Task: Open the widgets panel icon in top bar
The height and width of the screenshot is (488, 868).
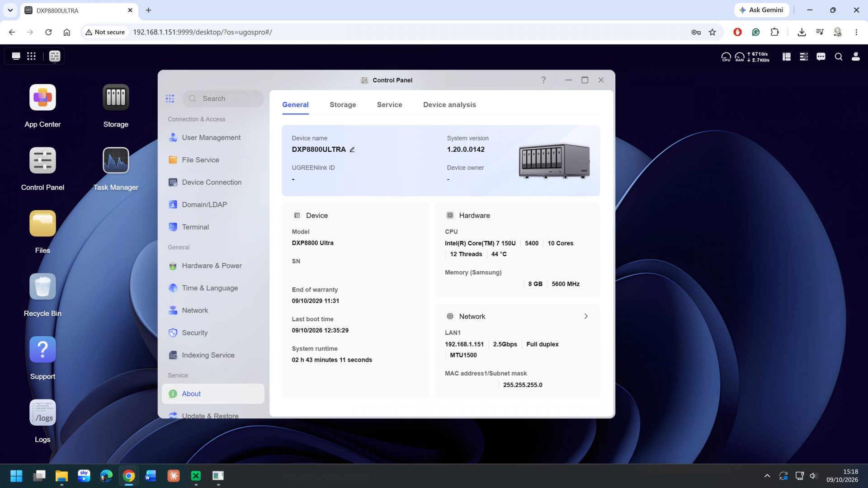Action: [787, 56]
